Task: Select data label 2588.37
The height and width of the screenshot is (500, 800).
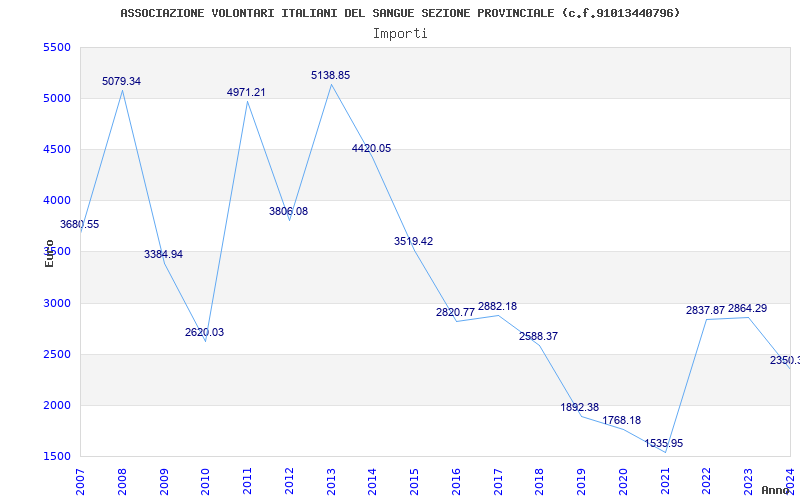Action: [x=539, y=336]
